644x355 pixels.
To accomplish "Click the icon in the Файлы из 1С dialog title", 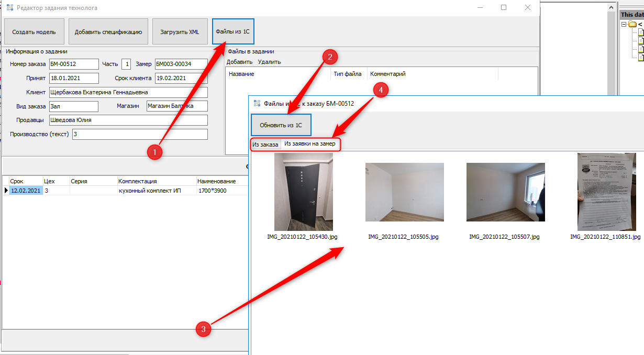I will (x=257, y=104).
